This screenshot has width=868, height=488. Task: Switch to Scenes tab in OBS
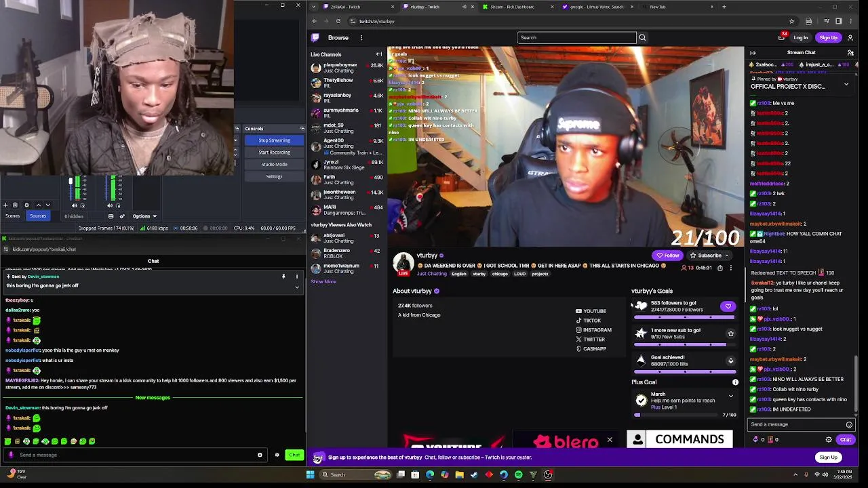tap(12, 216)
